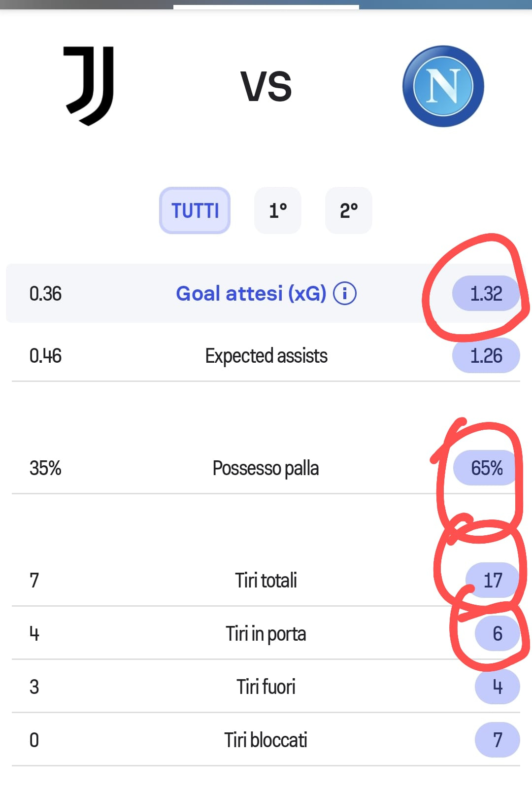Open the Goal attesi (xG) label

pos(251,294)
